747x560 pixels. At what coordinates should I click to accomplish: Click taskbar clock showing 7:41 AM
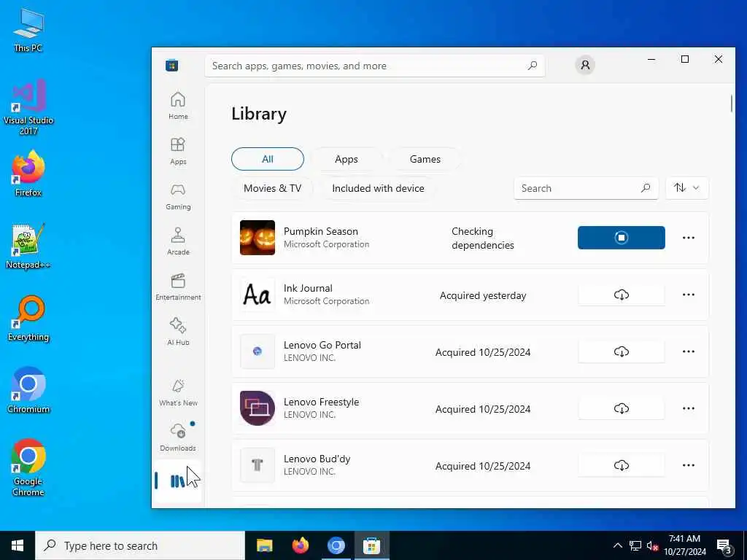[x=685, y=545]
